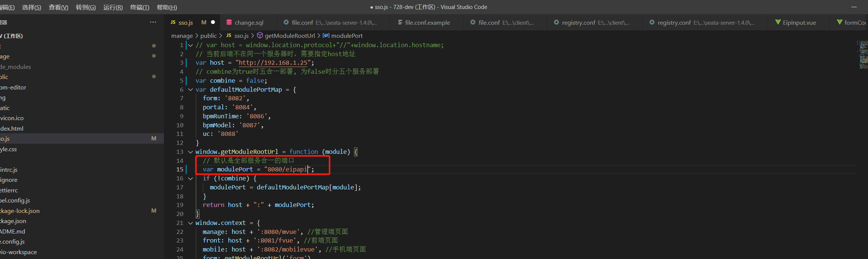Image resolution: width=868 pixels, height=259 pixels.
Task: Open the 转到(G) menu
Action: tap(86, 7)
